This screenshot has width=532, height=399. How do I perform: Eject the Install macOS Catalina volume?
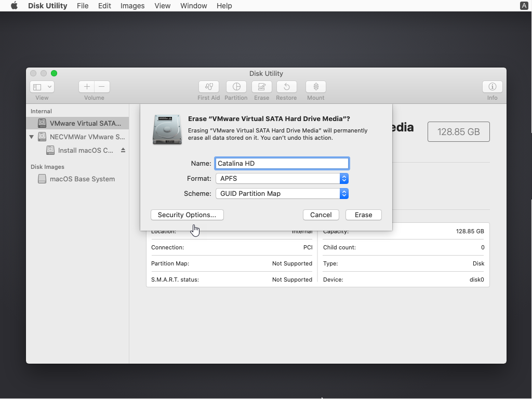[x=123, y=150]
